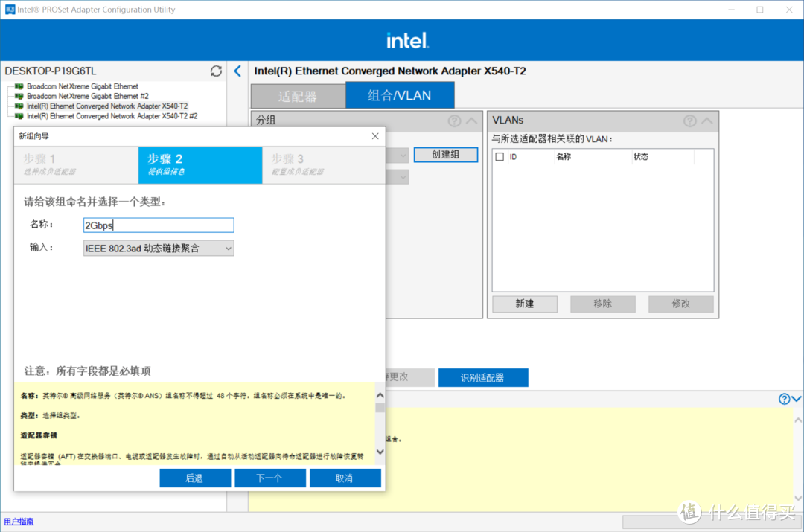Switch to the 适配器 tab
This screenshot has width=804, height=532.
297,95
